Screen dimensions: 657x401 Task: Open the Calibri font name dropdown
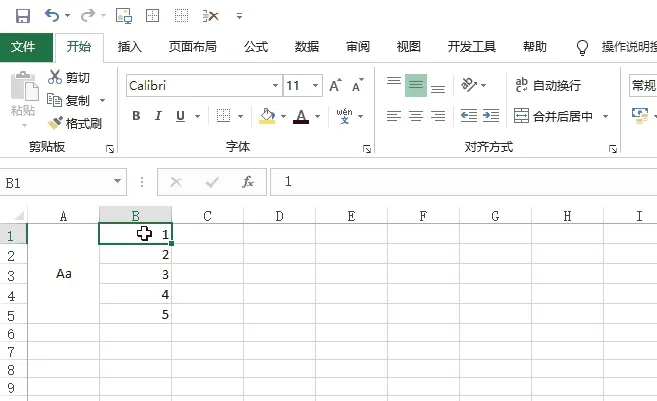click(275, 85)
